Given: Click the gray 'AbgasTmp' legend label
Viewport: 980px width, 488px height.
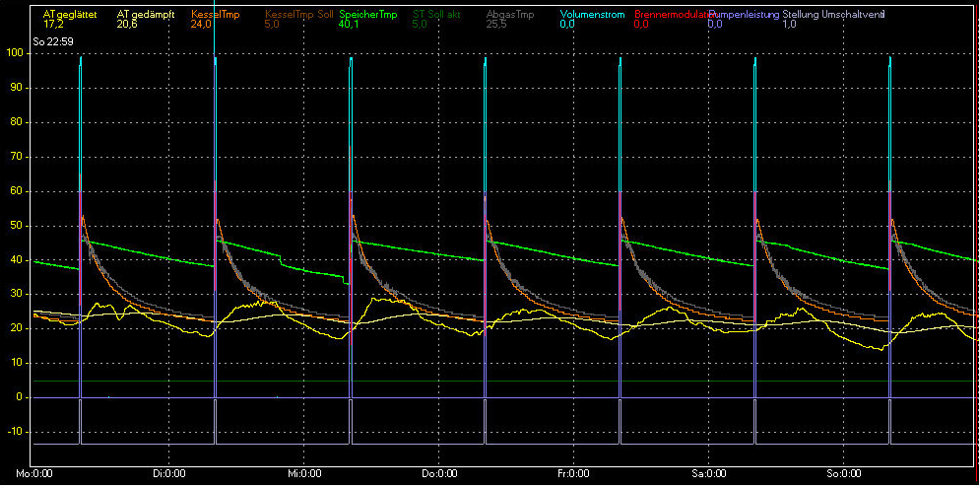Looking at the screenshot, I should (511, 14).
